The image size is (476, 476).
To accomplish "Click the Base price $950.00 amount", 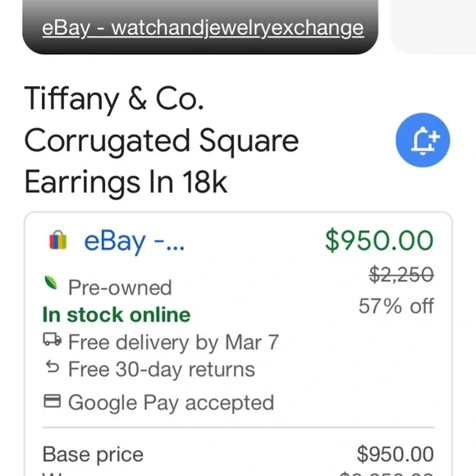I will 396,454.
